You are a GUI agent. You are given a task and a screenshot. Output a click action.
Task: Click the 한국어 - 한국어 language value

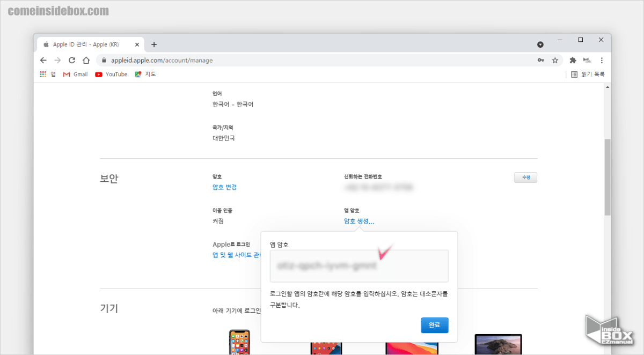point(233,104)
